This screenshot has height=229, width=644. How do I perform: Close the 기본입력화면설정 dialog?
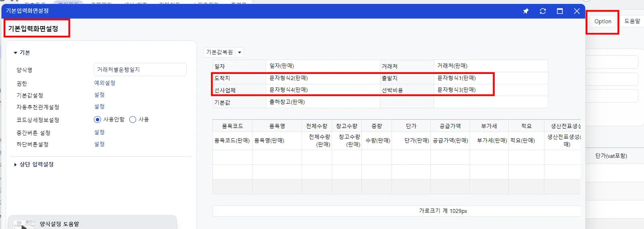point(576,11)
